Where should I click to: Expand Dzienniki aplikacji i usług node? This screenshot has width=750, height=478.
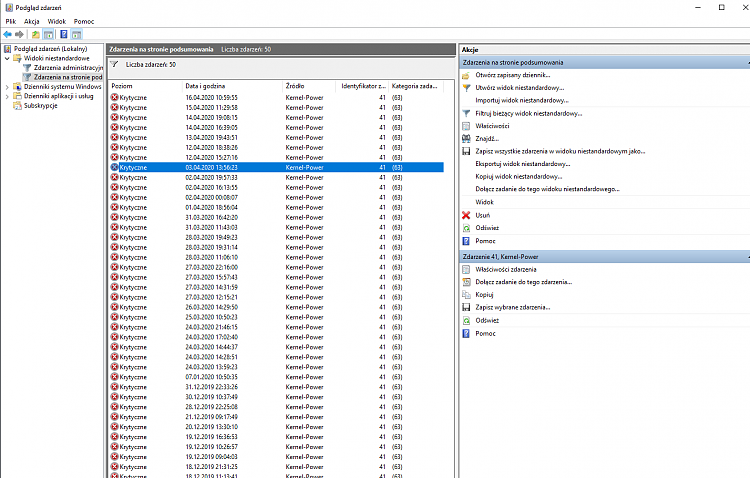click(6, 96)
